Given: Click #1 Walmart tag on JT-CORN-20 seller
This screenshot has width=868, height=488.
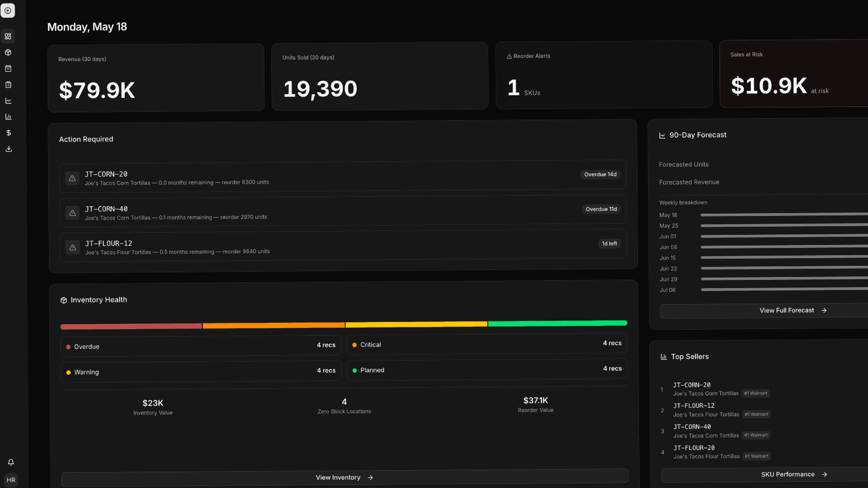Looking at the screenshot, I should pos(756,394).
